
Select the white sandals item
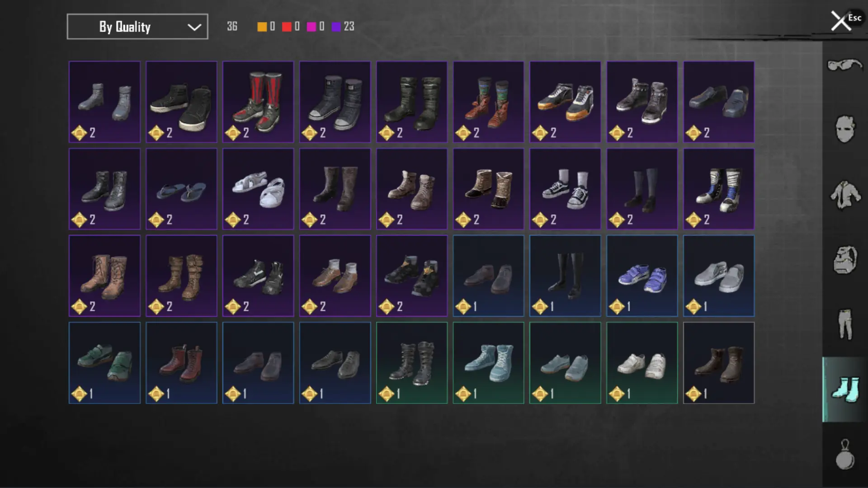(x=258, y=189)
